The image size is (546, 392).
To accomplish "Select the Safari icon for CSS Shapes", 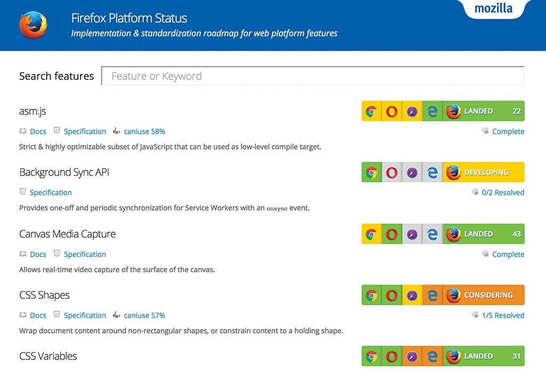I will click(x=412, y=295).
